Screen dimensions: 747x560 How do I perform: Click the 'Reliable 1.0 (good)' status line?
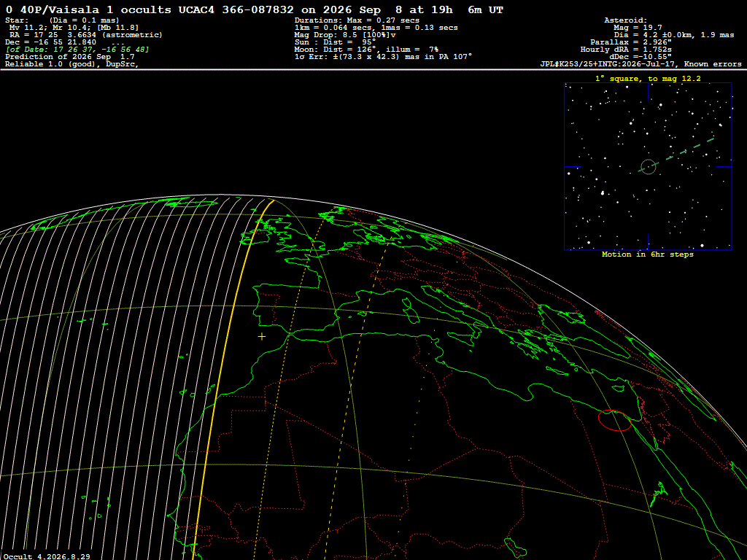[71, 64]
